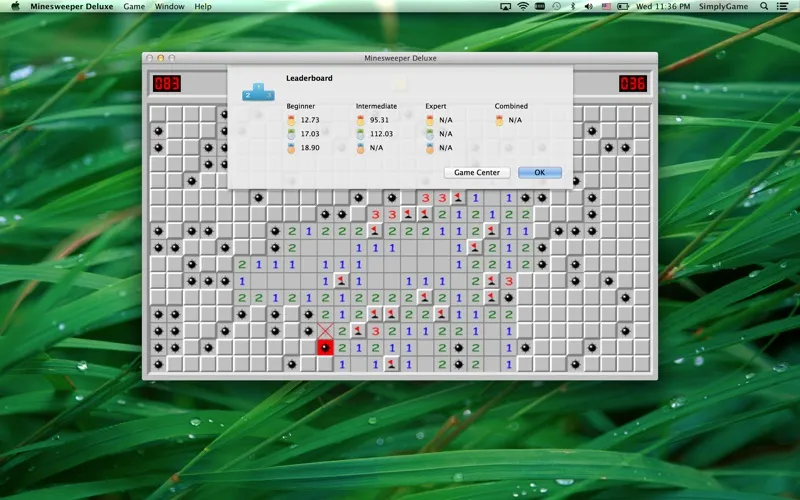Click the Wi-Fi status icon

pyautogui.click(x=523, y=6)
